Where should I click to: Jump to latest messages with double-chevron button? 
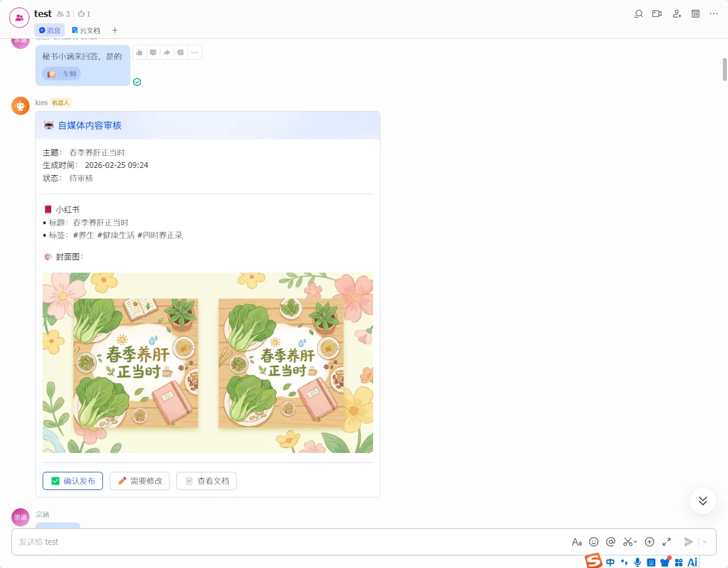point(703,501)
